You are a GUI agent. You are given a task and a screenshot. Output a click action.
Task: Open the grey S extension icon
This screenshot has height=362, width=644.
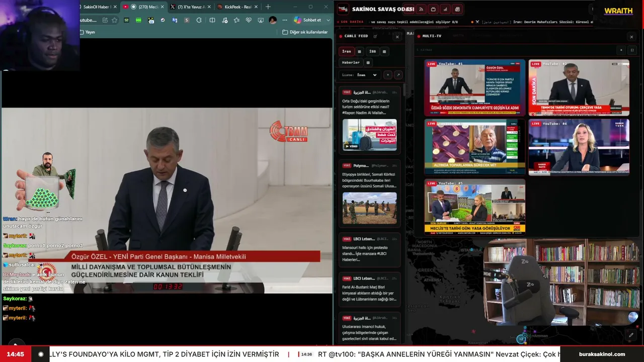[187, 20]
